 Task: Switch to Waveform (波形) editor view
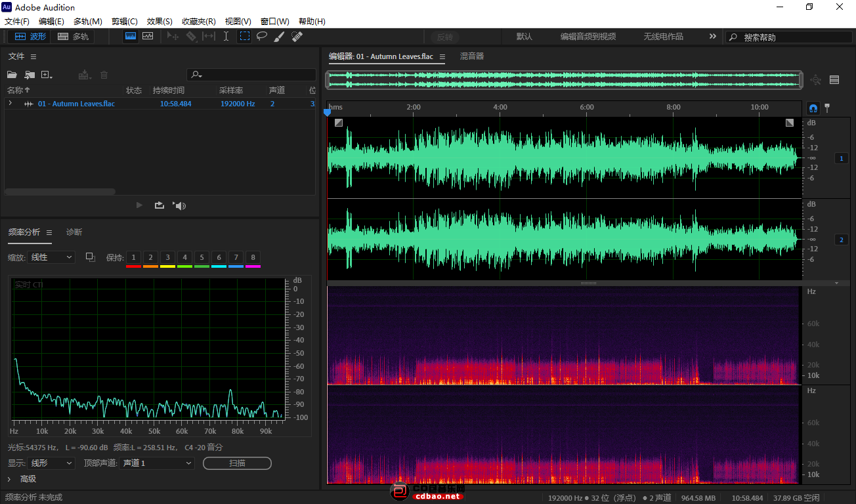click(31, 37)
